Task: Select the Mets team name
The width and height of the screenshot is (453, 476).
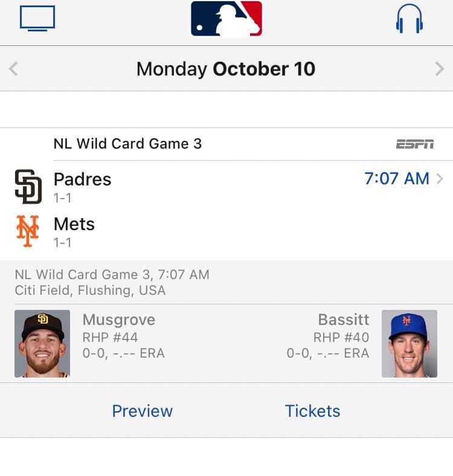Action: [x=74, y=224]
